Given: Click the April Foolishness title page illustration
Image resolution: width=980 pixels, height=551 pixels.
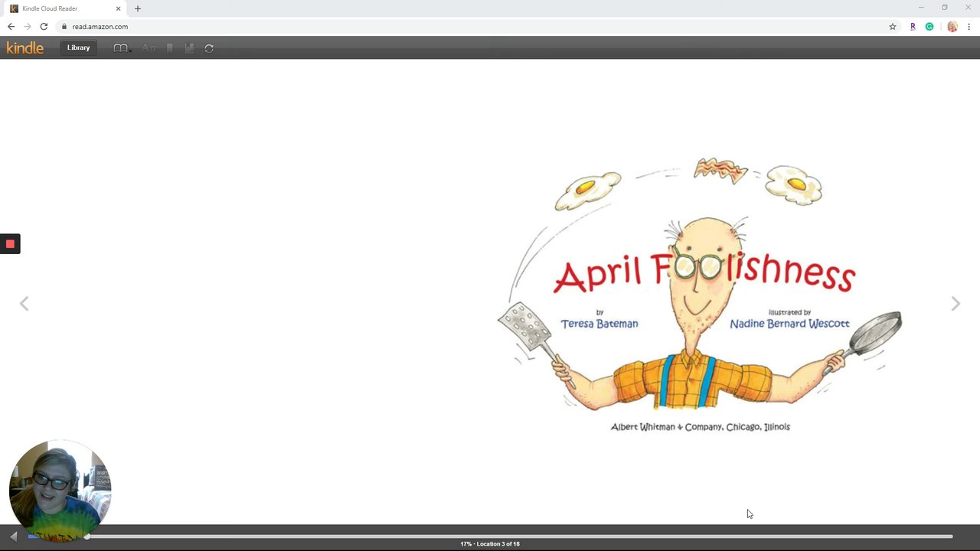Looking at the screenshot, I should click(x=700, y=295).
